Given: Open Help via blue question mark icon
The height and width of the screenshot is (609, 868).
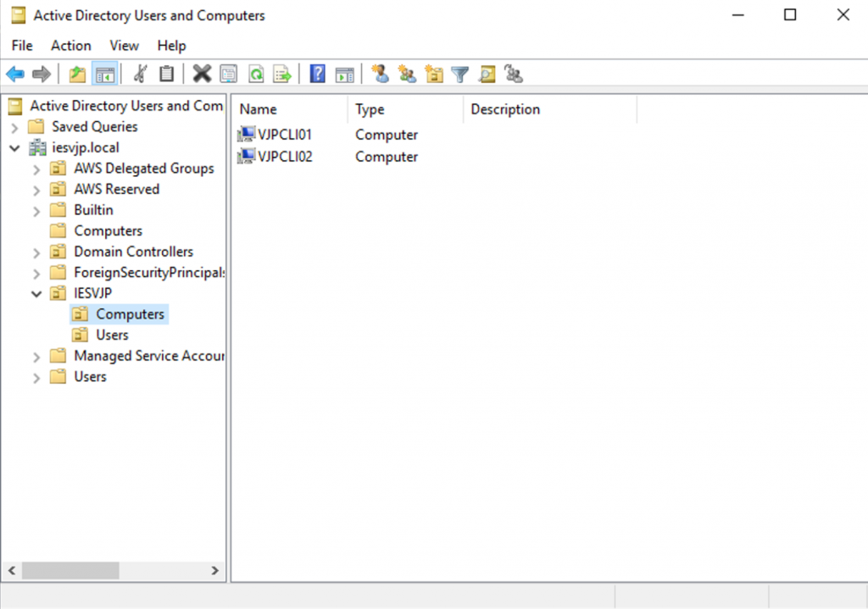Looking at the screenshot, I should coord(318,75).
